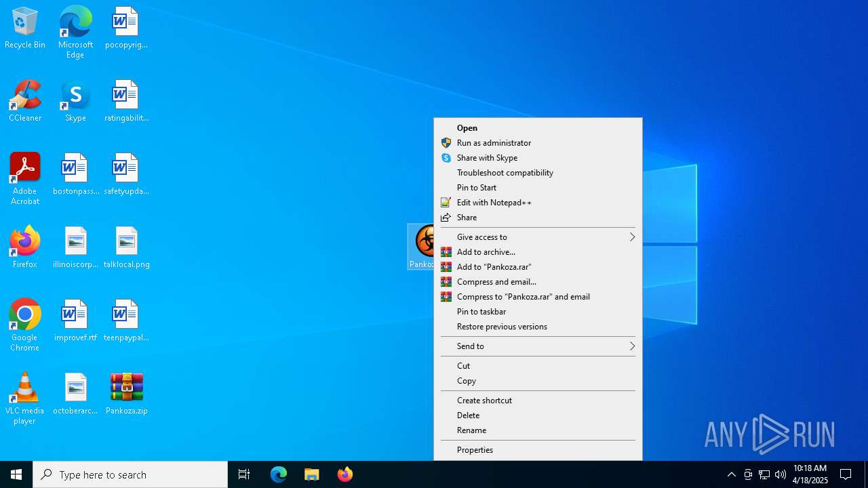Viewport: 868px width, 488px height.
Task: Open the Windows Start menu
Action: coord(16,474)
